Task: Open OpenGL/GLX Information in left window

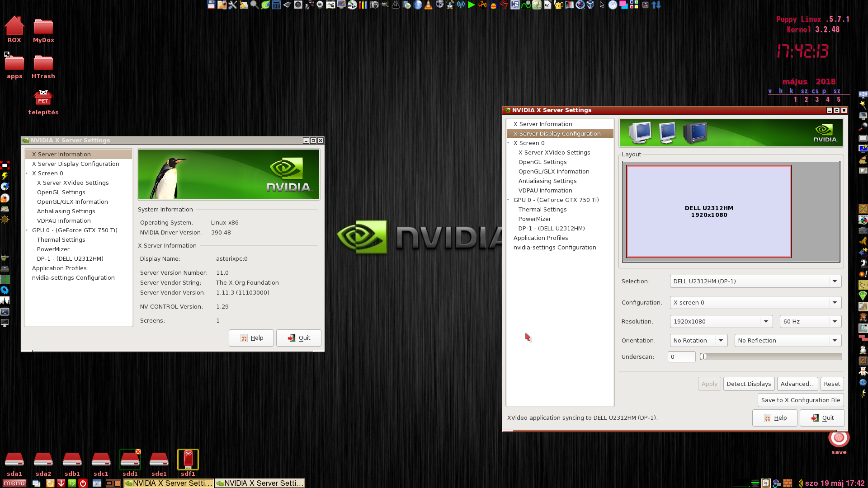Action: 72,202
